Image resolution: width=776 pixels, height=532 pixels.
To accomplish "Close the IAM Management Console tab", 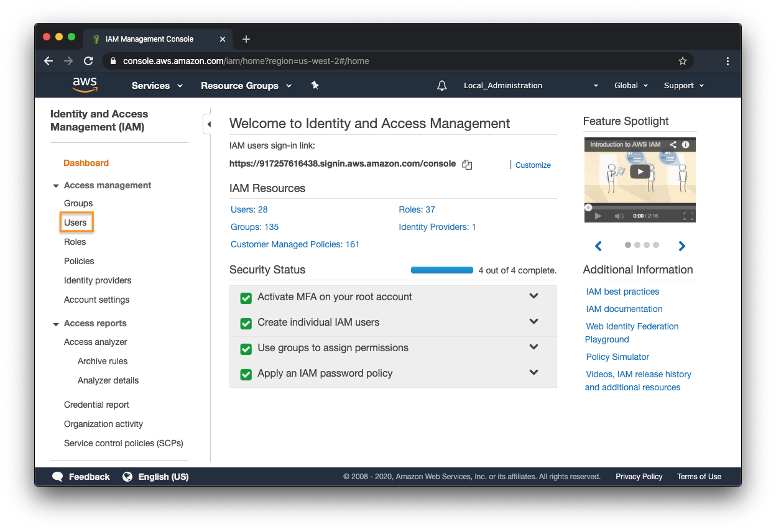I will click(223, 39).
